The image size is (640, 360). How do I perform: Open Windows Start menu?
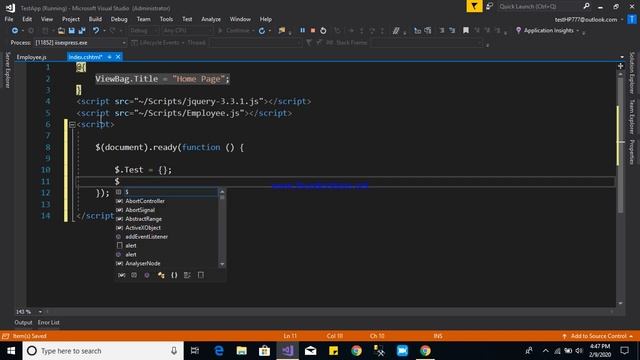point(11,351)
